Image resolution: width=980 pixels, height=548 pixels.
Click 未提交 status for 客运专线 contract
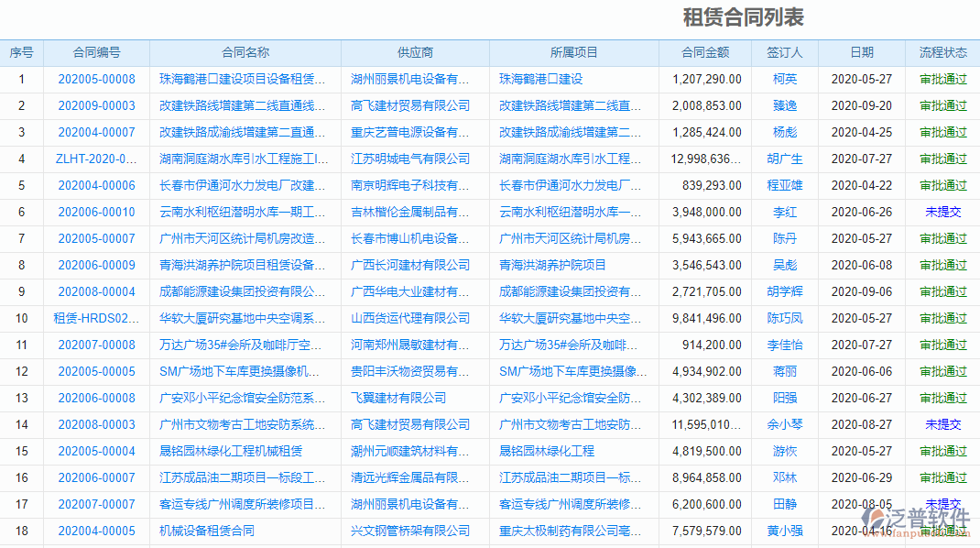point(943,503)
